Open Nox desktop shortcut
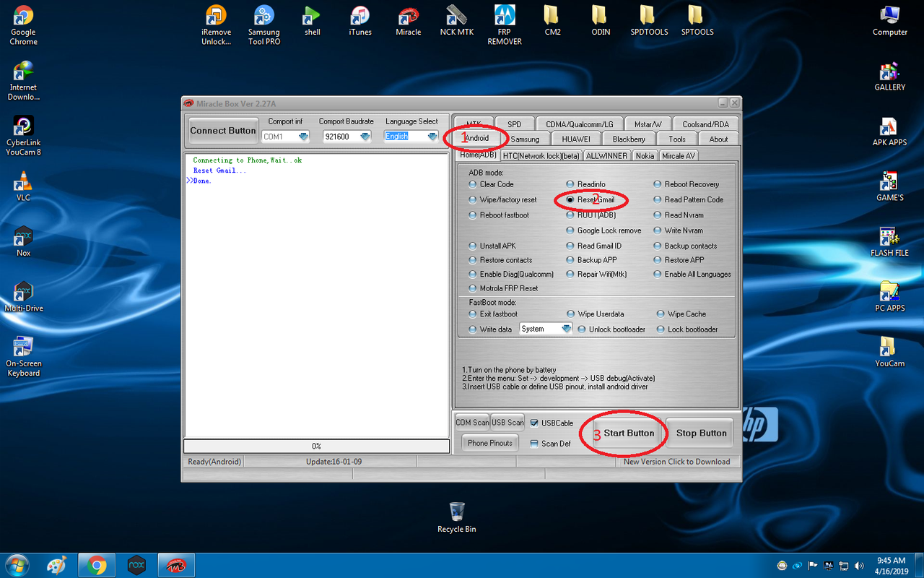This screenshot has width=924, height=578. 23,242
